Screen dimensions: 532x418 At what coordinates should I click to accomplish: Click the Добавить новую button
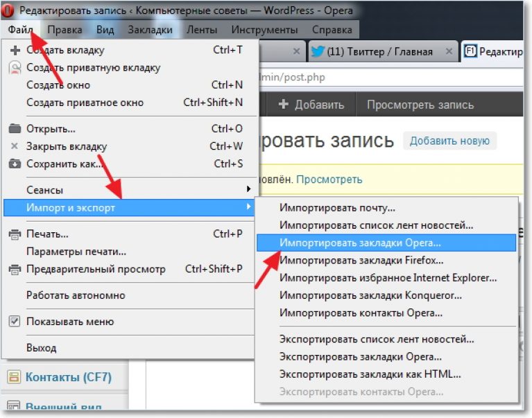pyautogui.click(x=449, y=141)
